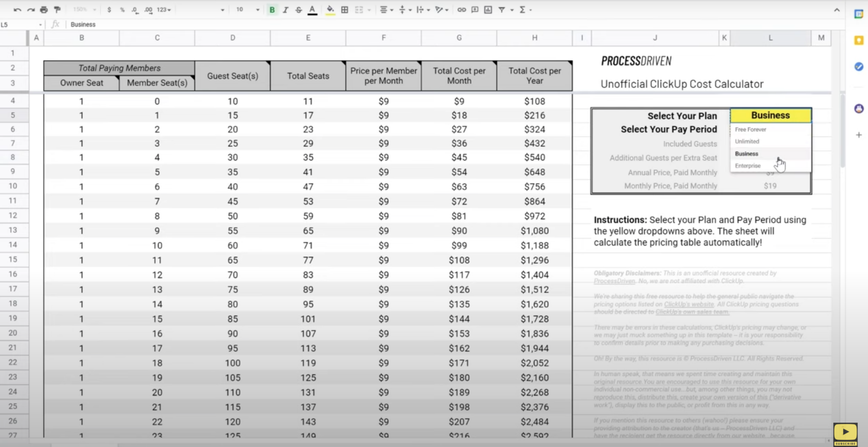Click the Total Cost per Year header

534,76
